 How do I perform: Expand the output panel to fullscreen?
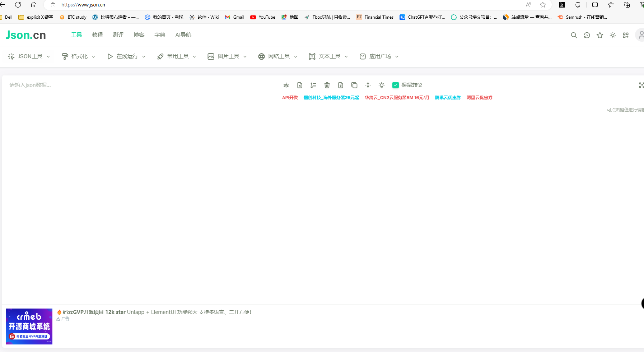pos(641,85)
